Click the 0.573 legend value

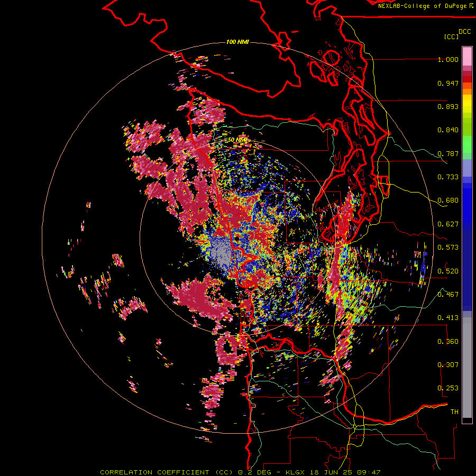click(x=448, y=248)
